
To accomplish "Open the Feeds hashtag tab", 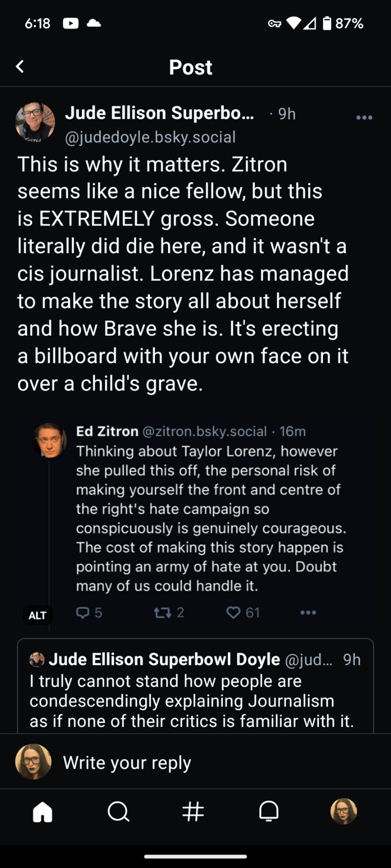I will click(x=193, y=812).
